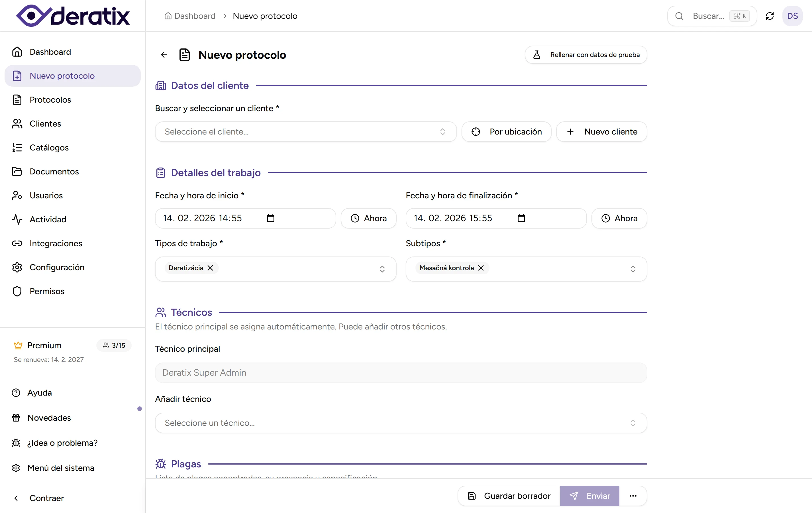Open the DS user avatar menu
The height and width of the screenshot is (513, 812).
792,16
